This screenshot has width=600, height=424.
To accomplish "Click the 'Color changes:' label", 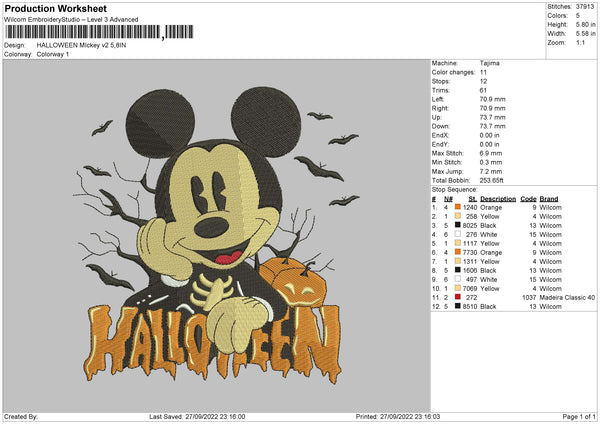I will 453,72.
